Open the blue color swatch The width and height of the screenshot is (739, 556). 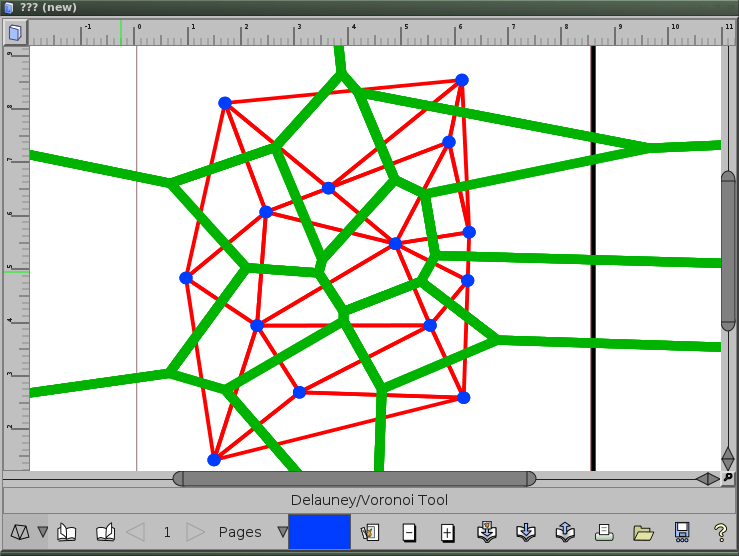319,532
